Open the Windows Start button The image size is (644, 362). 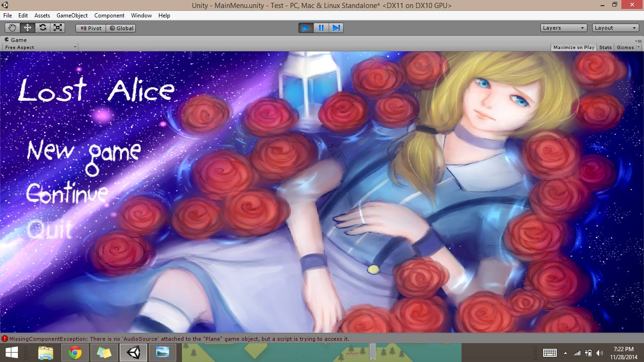pyautogui.click(x=12, y=353)
